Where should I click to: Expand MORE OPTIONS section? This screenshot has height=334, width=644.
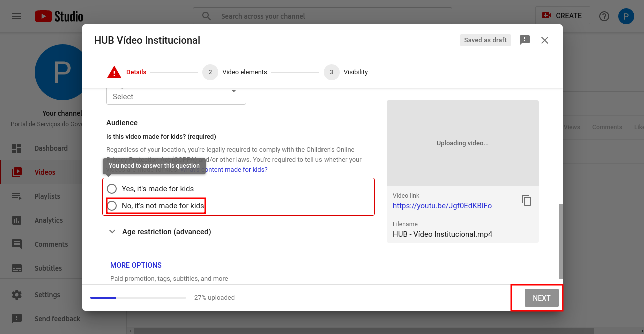[136, 265]
